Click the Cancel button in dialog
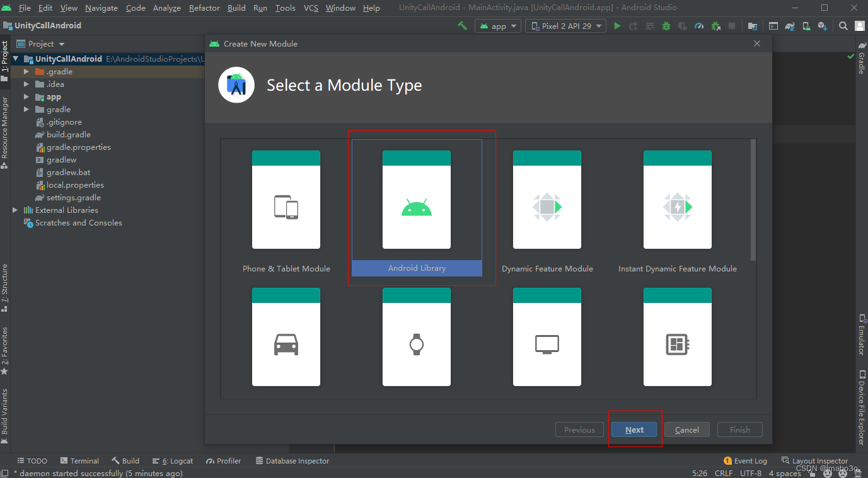This screenshot has height=478, width=868. coord(686,430)
